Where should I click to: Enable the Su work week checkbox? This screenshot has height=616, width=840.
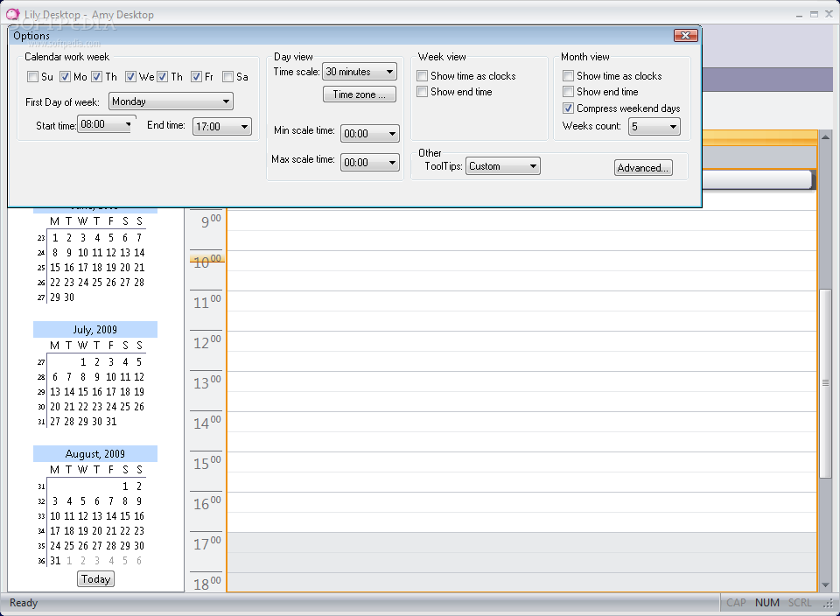point(32,77)
